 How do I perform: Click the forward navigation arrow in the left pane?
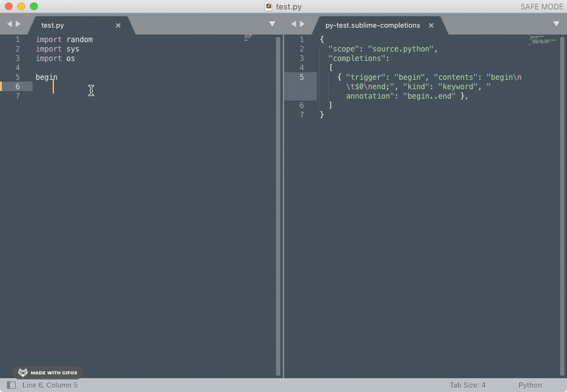[x=16, y=23]
